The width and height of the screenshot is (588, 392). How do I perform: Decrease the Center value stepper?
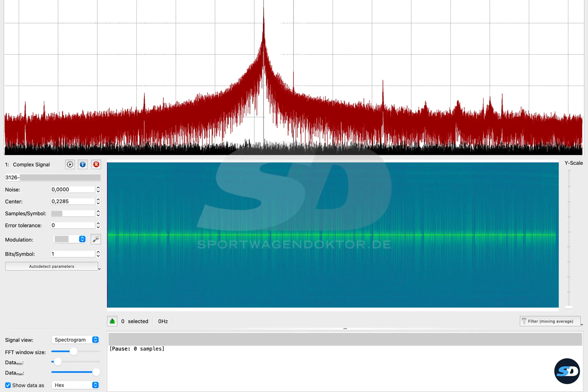point(98,203)
